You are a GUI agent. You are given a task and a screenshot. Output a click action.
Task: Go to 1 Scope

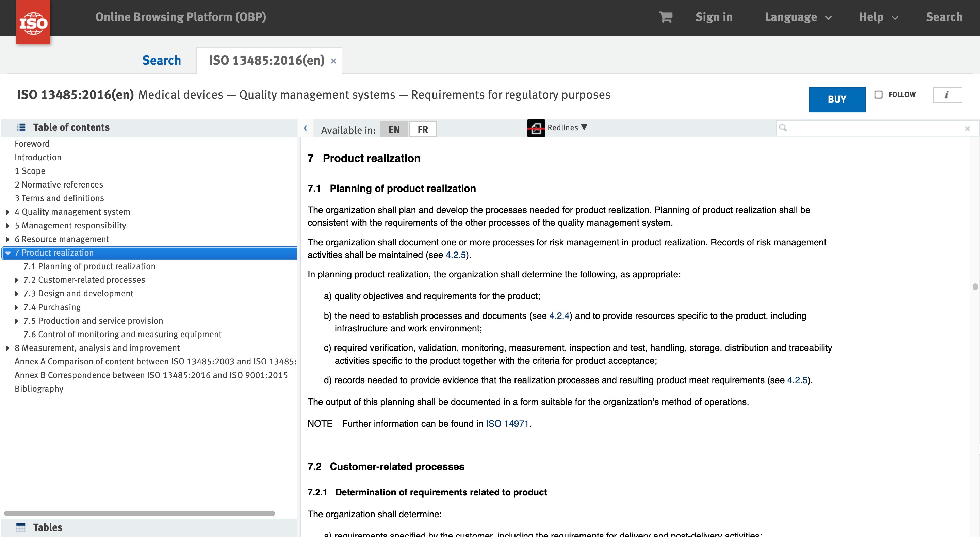[x=30, y=171]
